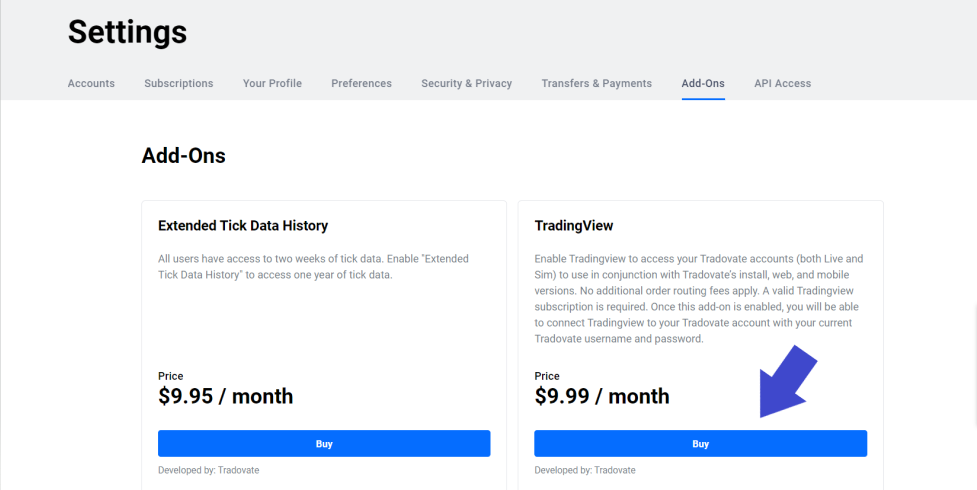
Task: Click the Price label above $9.95
Action: click(171, 376)
